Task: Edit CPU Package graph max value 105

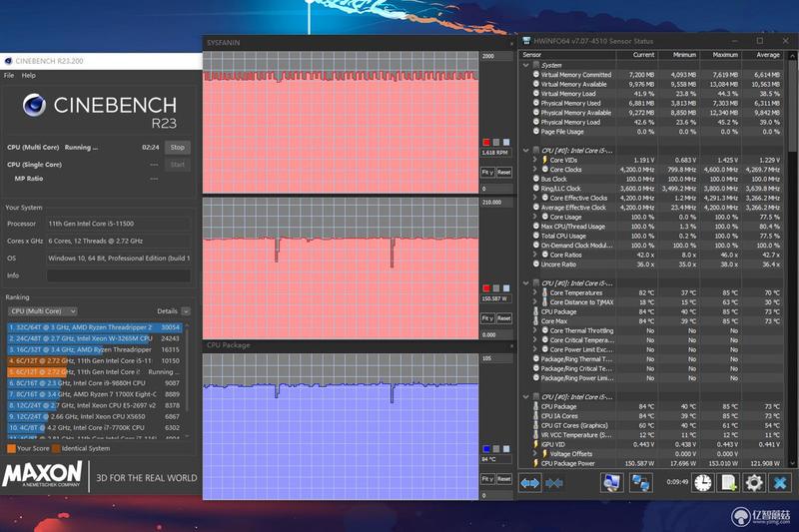Action: tap(496, 358)
